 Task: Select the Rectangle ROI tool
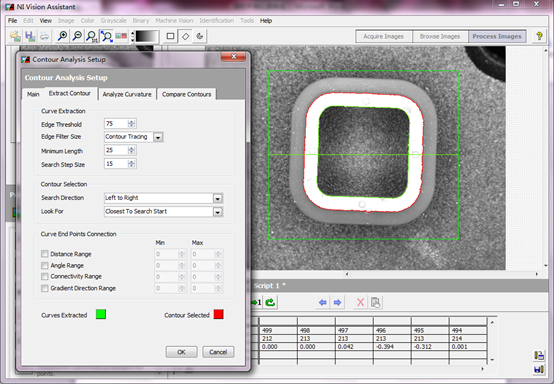tap(171, 36)
